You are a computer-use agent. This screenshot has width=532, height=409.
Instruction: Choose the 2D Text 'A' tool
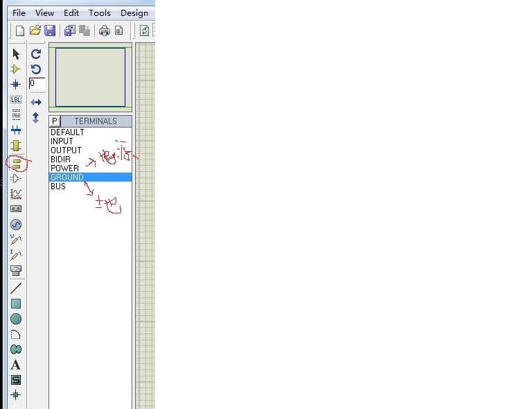(x=16, y=365)
